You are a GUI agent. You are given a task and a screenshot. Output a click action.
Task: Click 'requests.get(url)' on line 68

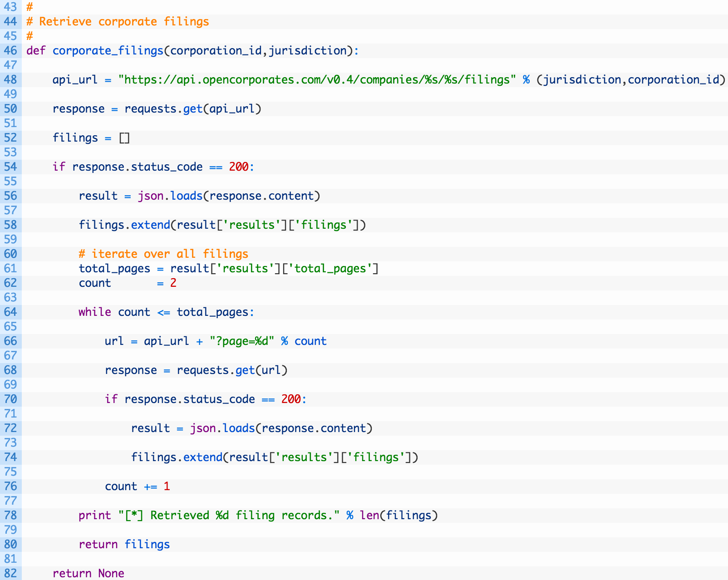(x=232, y=370)
